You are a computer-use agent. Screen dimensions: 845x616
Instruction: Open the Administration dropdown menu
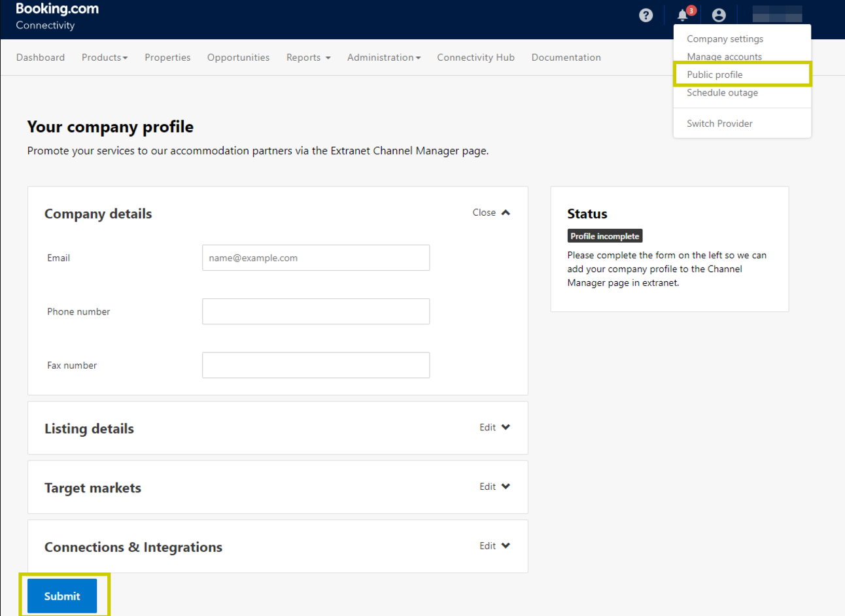click(x=384, y=58)
